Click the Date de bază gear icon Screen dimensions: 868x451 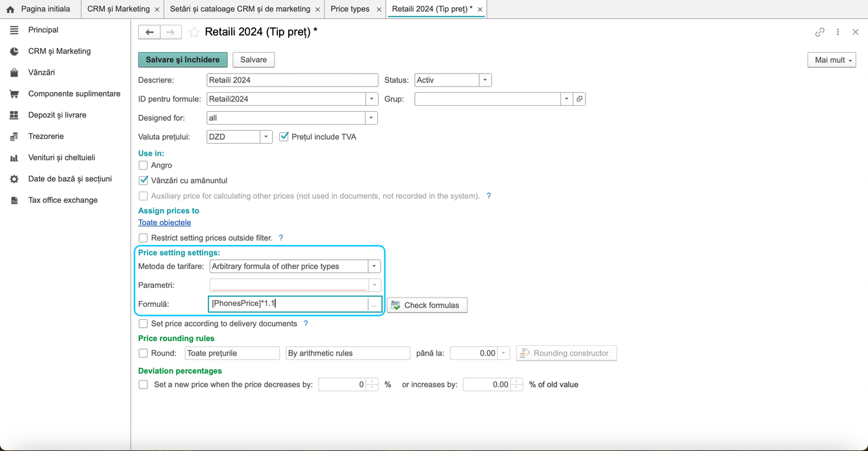click(x=14, y=179)
